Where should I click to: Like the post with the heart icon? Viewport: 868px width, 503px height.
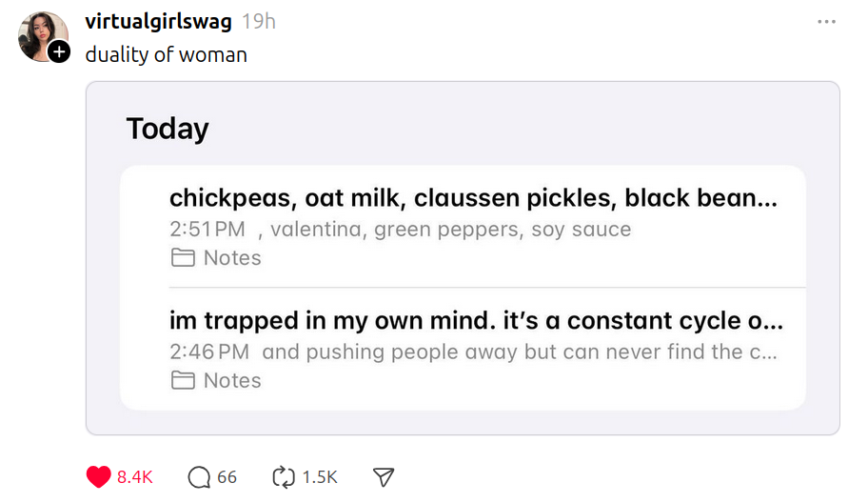(x=98, y=477)
